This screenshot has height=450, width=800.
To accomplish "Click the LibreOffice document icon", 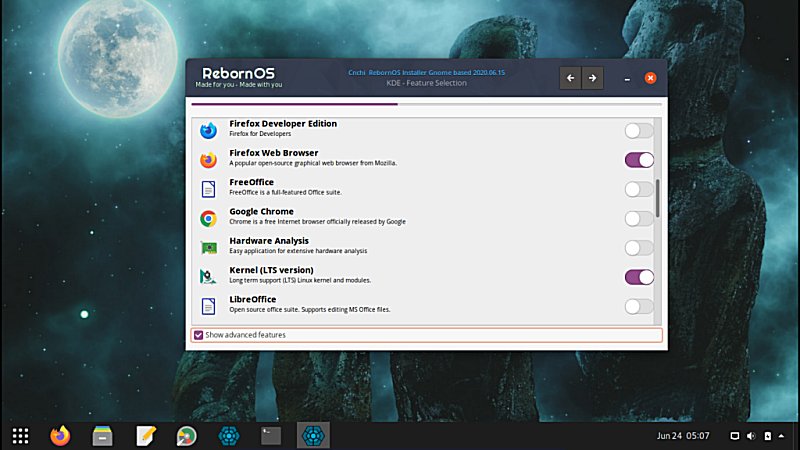I will point(208,306).
